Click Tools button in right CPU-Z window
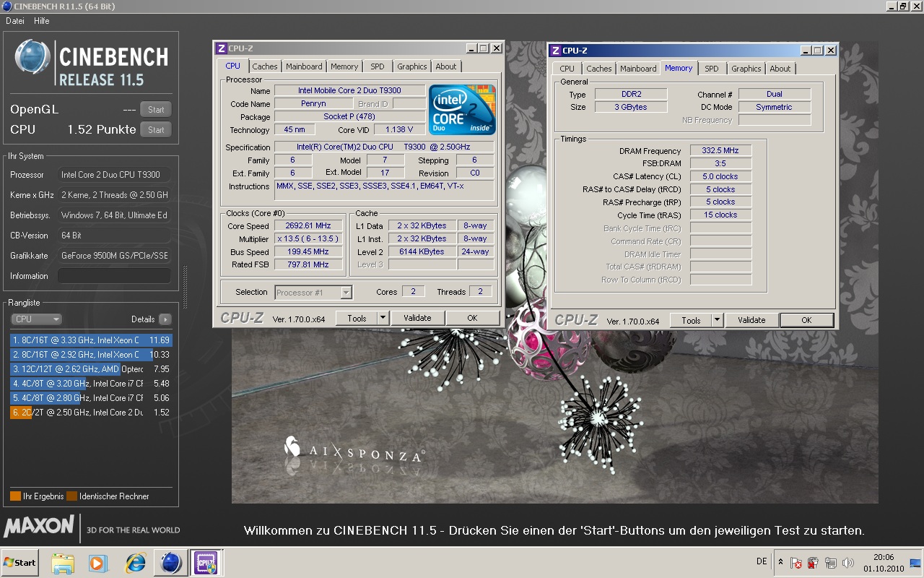Screen dimensions: 924x578 691,320
